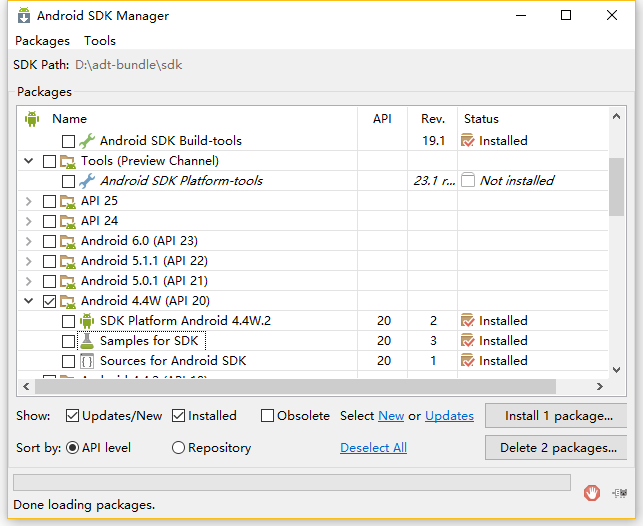Expand the Android 5.1.1 (API 22) node
This screenshot has width=643, height=526.
point(29,261)
